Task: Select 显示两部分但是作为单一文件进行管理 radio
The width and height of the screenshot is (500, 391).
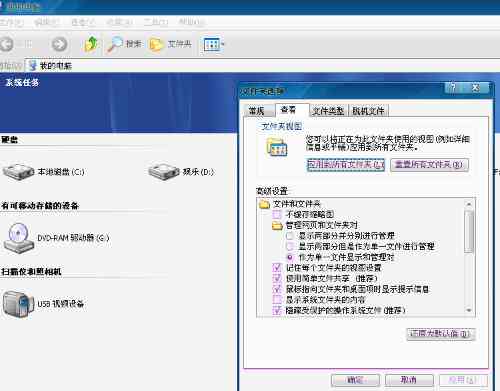Action: [x=290, y=247]
